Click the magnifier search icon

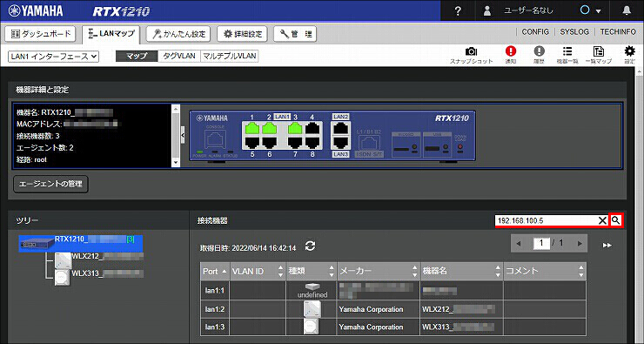[x=615, y=220]
